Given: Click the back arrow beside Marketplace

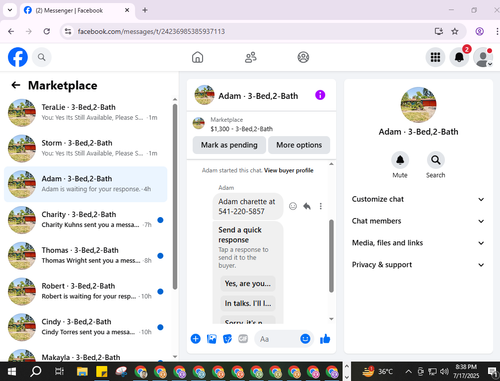Looking at the screenshot, I should coord(16,85).
